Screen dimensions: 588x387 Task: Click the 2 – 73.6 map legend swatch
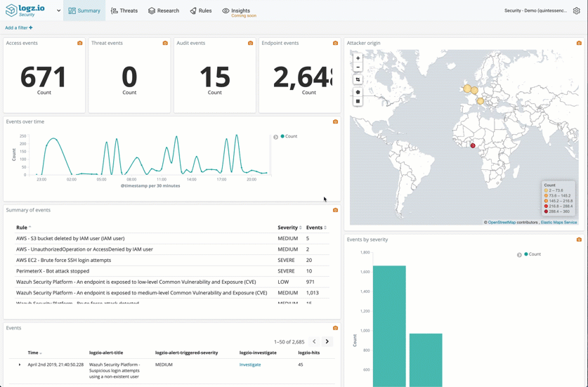[x=546, y=190]
